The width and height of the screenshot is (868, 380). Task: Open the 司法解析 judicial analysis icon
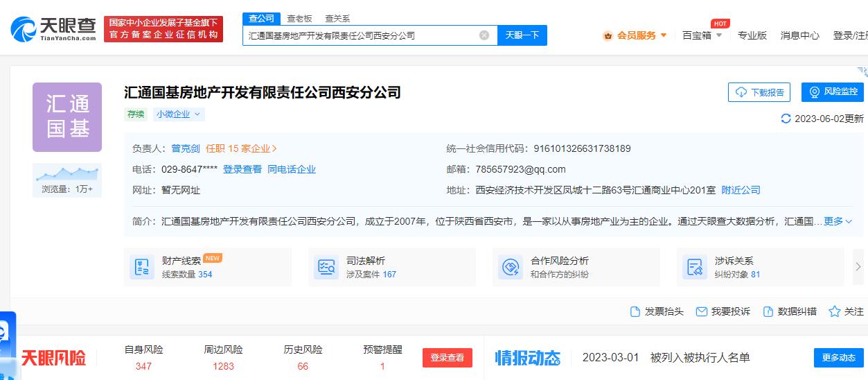coord(326,267)
